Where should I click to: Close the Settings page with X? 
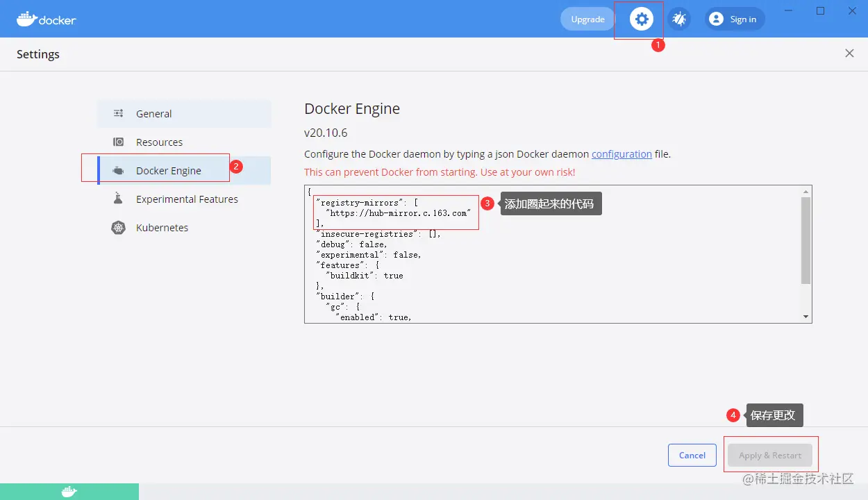tap(849, 53)
